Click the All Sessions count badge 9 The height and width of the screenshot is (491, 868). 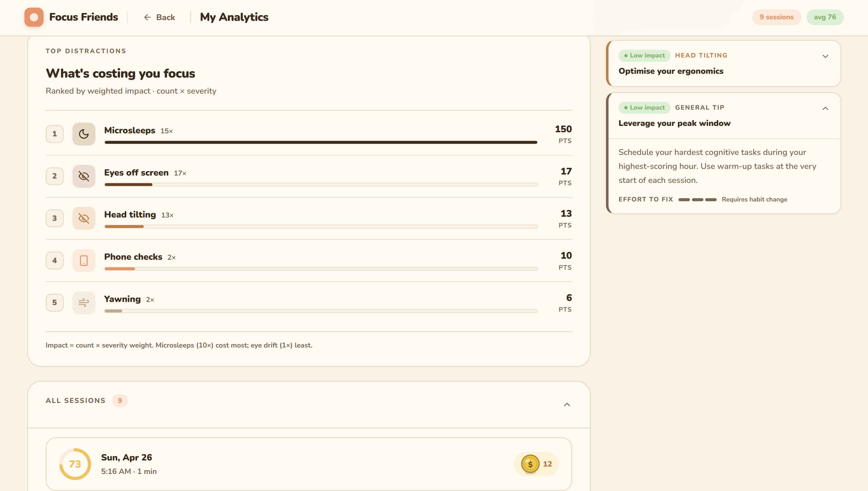pyautogui.click(x=120, y=401)
